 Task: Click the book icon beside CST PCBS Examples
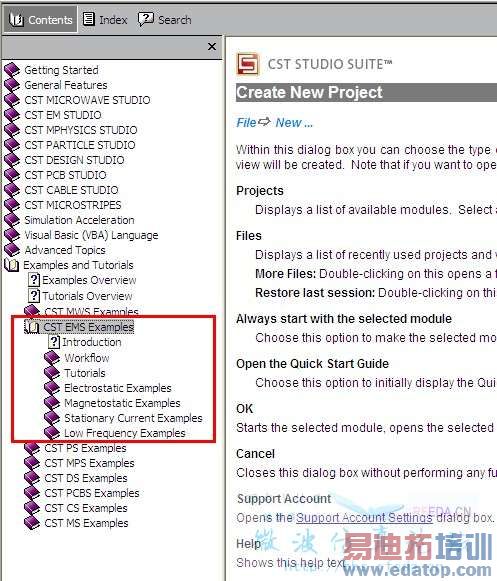[x=32, y=493]
